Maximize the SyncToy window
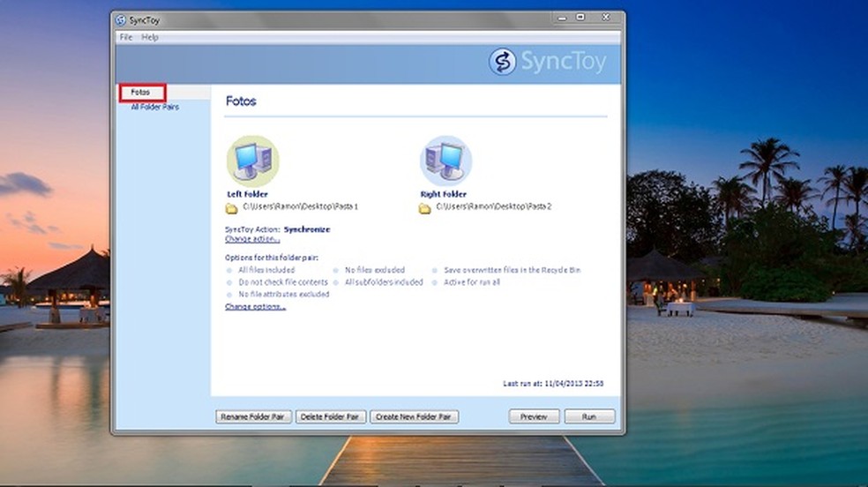Screen dimensions: 868x487 580,18
